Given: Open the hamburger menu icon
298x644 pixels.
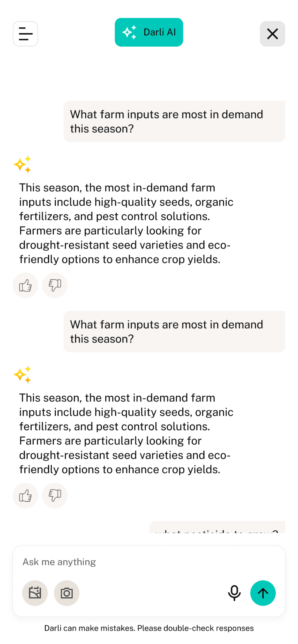Looking at the screenshot, I should [25, 34].
